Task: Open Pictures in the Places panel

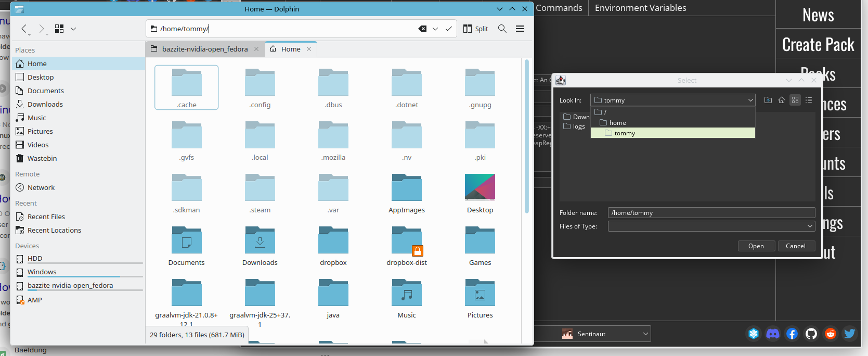Action: [78, 131]
